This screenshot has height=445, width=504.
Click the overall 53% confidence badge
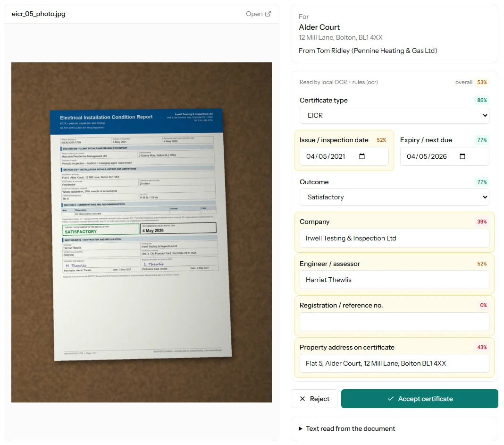[x=481, y=82]
